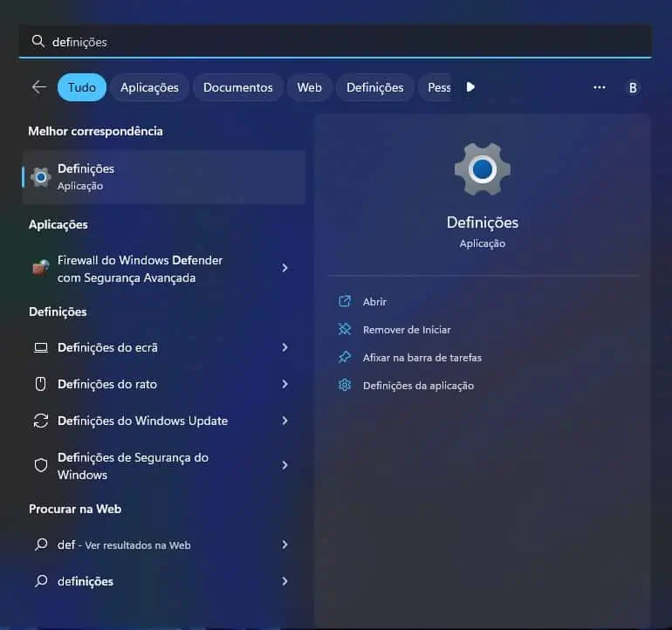This screenshot has height=630, width=672.
Task: Click the large Definições gear icon
Action: [482, 169]
